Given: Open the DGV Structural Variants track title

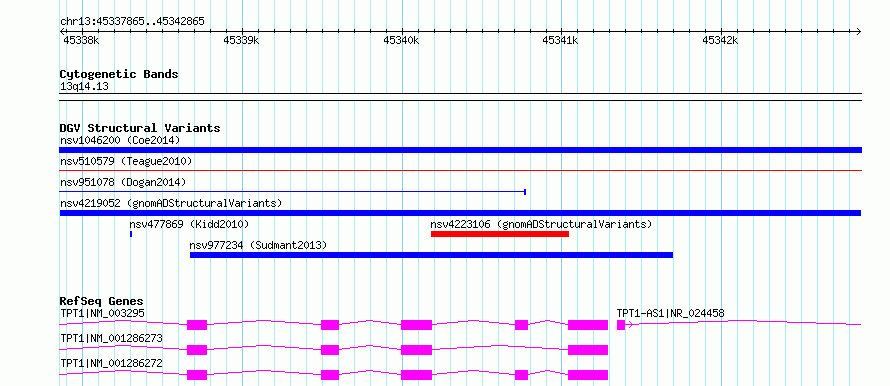Looking at the screenshot, I should [x=140, y=128].
